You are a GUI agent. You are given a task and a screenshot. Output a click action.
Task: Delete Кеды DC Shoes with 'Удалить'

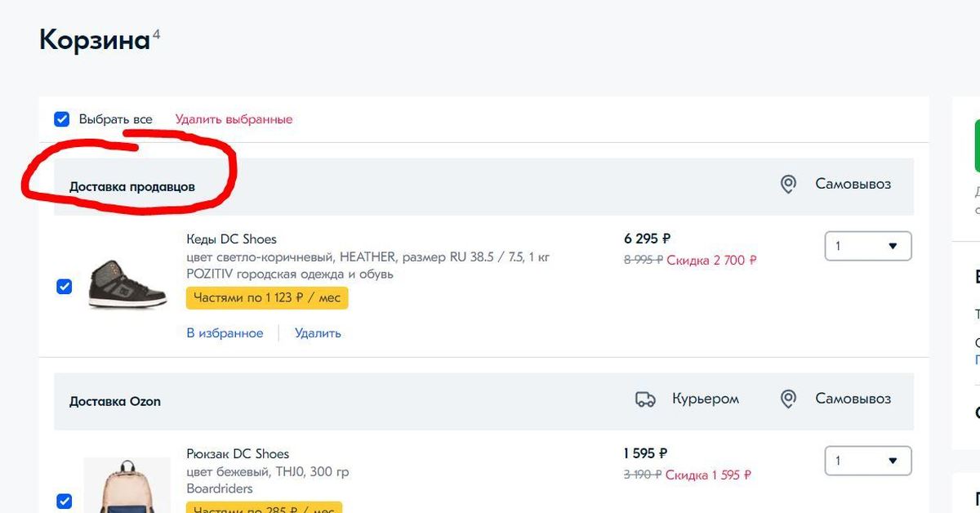click(x=318, y=333)
